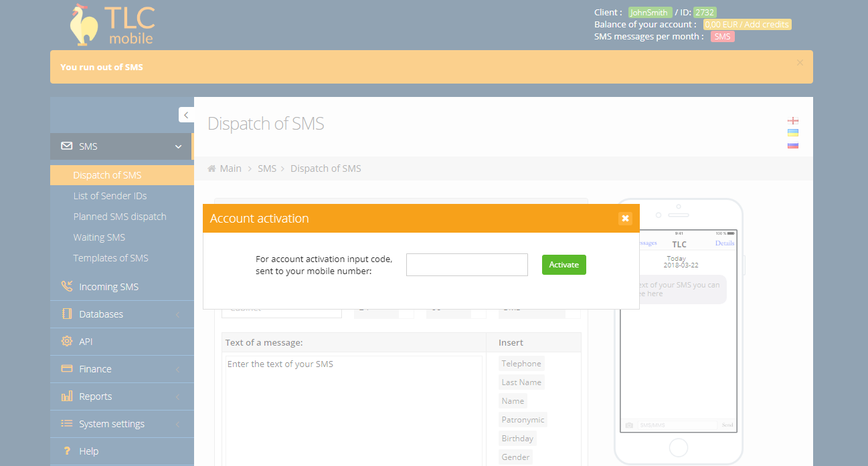The height and width of the screenshot is (466, 868).
Task: Click the phone preview home button
Action: [679, 447]
